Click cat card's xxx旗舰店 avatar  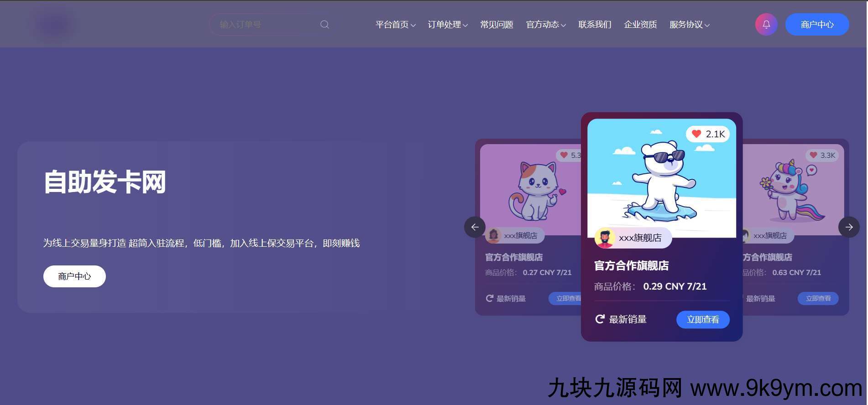pyautogui.click(x=493, y=235)
